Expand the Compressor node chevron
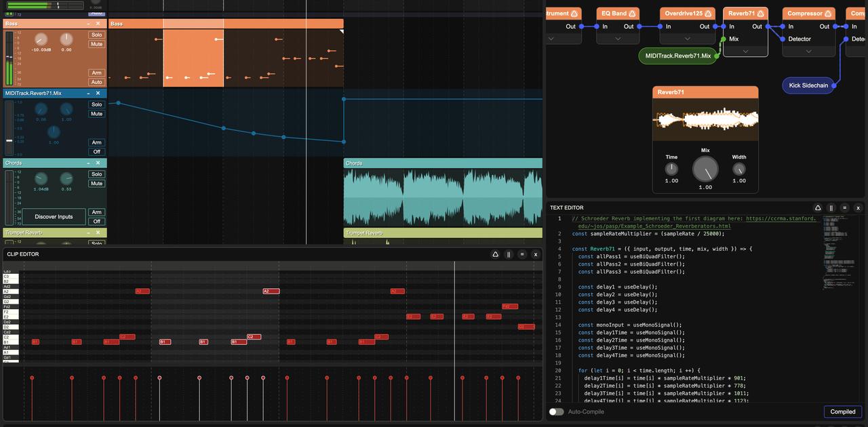This screenshot has height=427, width=868. [x=808, y=51]
